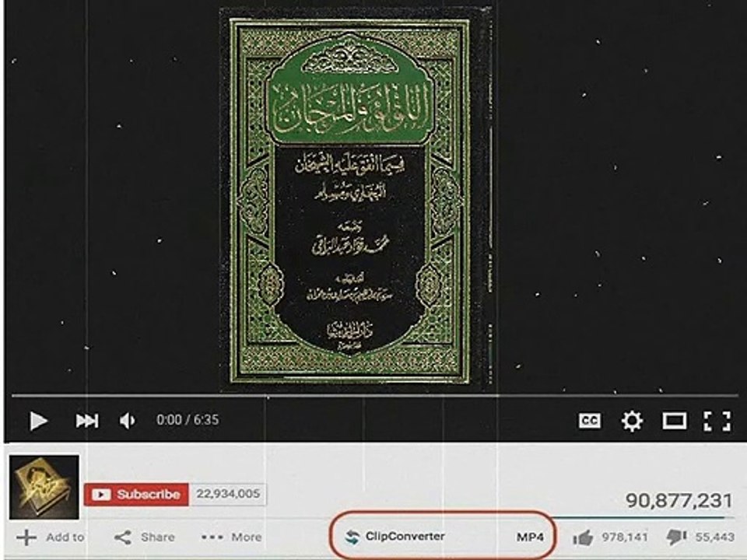Share this video
Image resolution: width=747 pixels, height=560 pixels.
(145, 537)
